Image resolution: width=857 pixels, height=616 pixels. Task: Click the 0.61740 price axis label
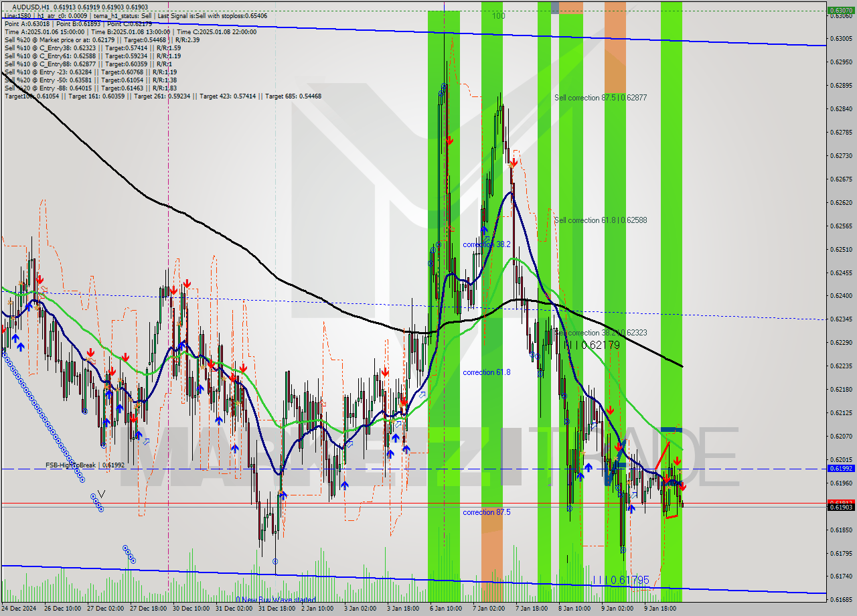[x=841, y=576]
